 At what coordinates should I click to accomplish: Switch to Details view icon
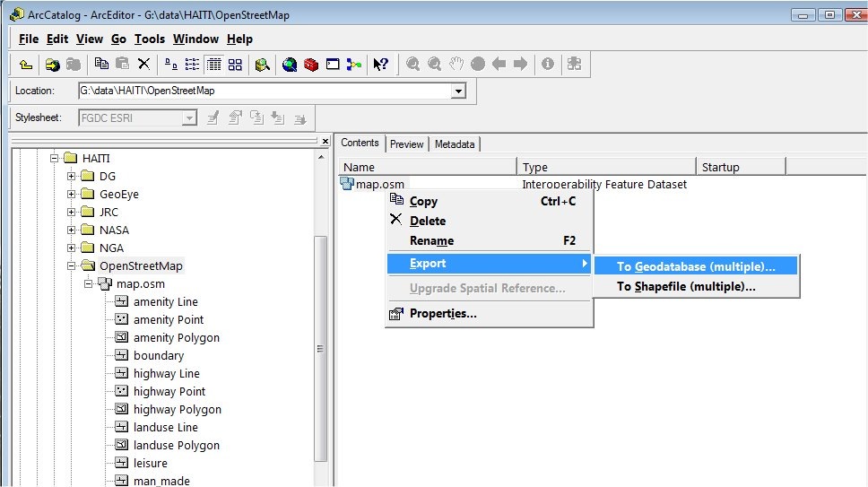[213, 65]
